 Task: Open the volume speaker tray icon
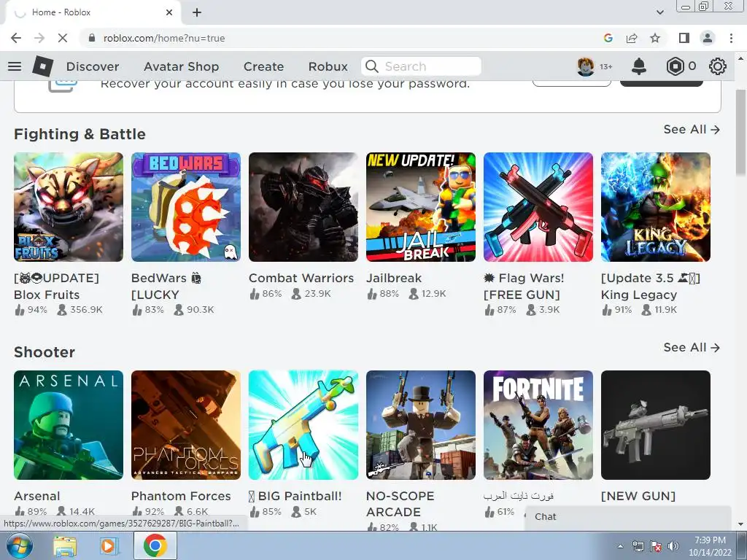pyautogui.click(x=673, y=547)
